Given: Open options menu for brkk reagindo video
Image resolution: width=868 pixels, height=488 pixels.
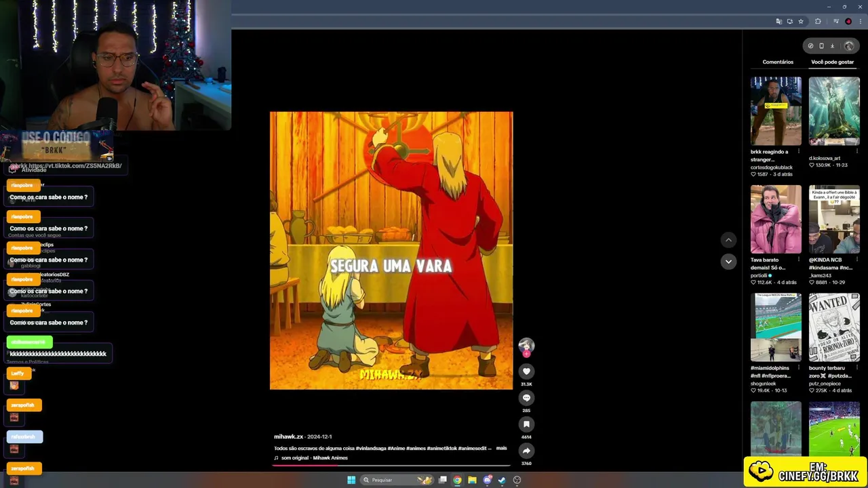Looking at the screenshot, I should pyautogui.click(x=798, y=152).
